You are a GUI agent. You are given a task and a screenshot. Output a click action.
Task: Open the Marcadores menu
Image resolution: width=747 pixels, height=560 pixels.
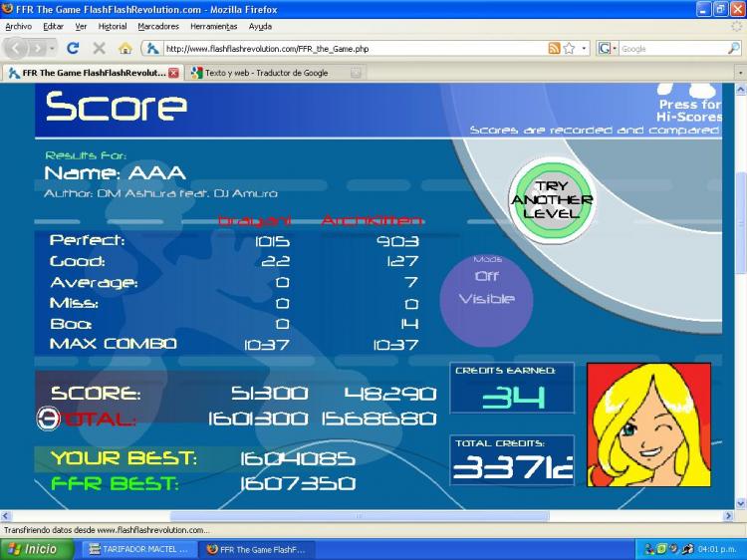158,26
